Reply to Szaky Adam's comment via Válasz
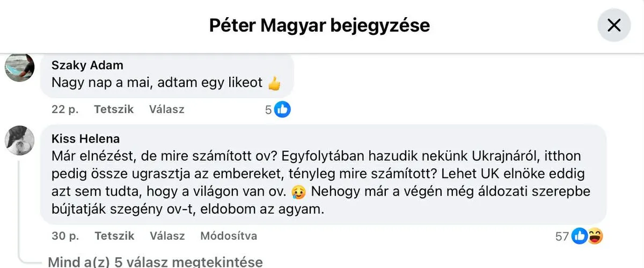The width and height of the screenshot is (644, 268). 166,109
